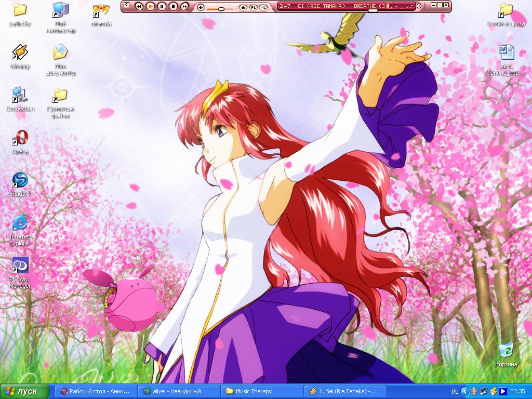Toggle the Winamp media library (ML)
Viewport: 532px width, 399px height.
click(x=263, y=7)
